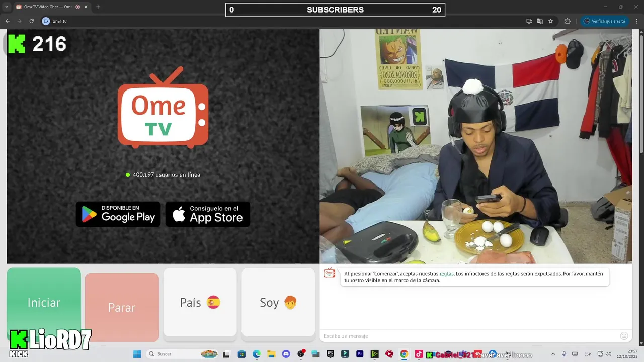644x362 pixels.
Task: Open the Soy gender selector
Action: [x=278, y=302]
